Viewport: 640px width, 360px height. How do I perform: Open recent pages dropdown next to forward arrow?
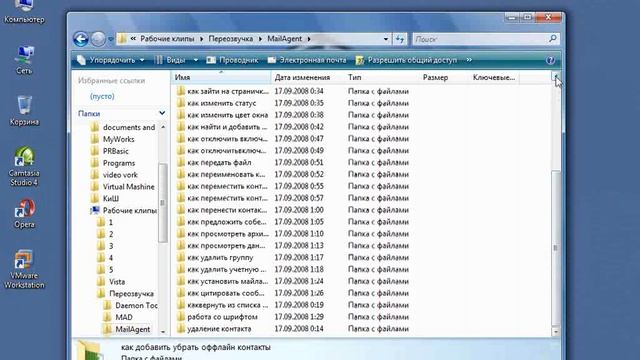[111, 39]
